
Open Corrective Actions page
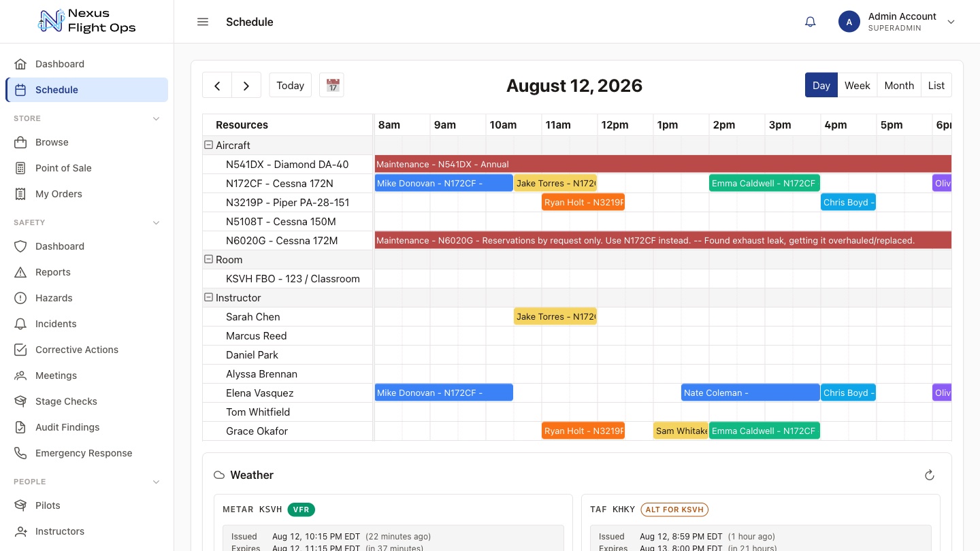click(86, 350)
